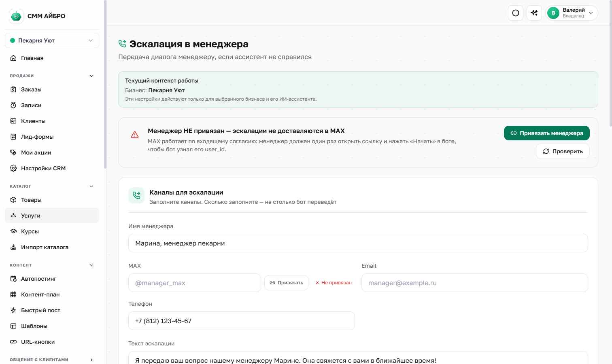Open the Пекарня Уют business dropdown
612x364 pixels.
coord(52,40)
